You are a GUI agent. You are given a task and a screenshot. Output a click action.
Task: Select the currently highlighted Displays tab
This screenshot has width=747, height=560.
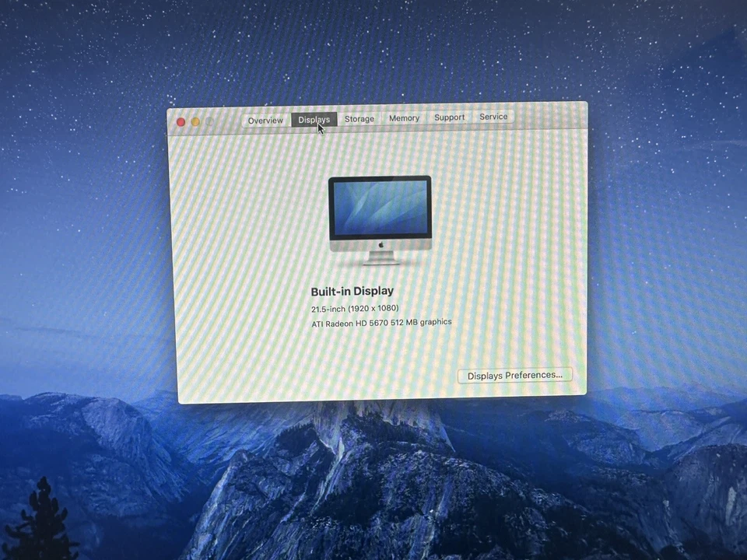coord(314,120)
